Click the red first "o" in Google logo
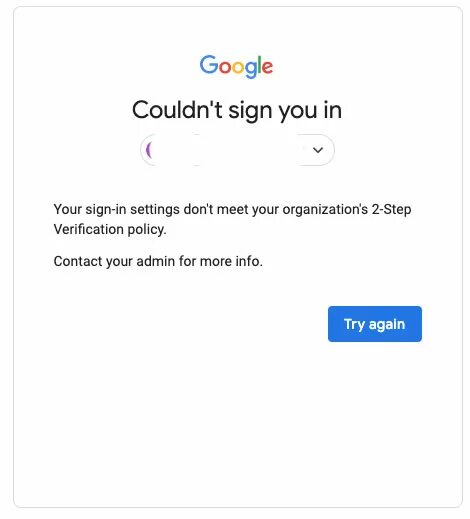 (225, 67)
